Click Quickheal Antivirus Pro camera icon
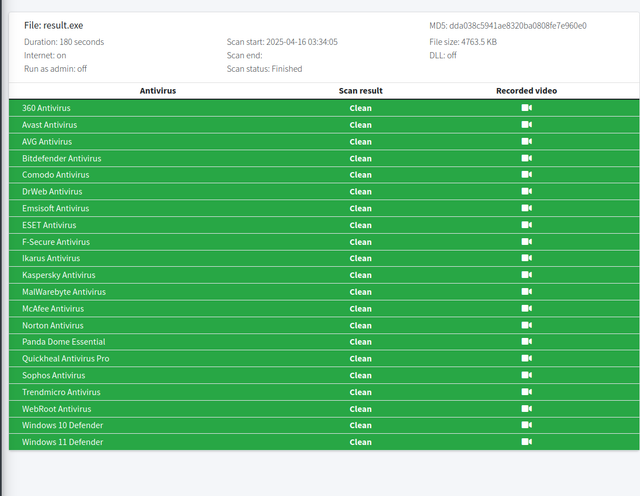The height and width of the screenshot is (496, 640). (x=527, y=358)
